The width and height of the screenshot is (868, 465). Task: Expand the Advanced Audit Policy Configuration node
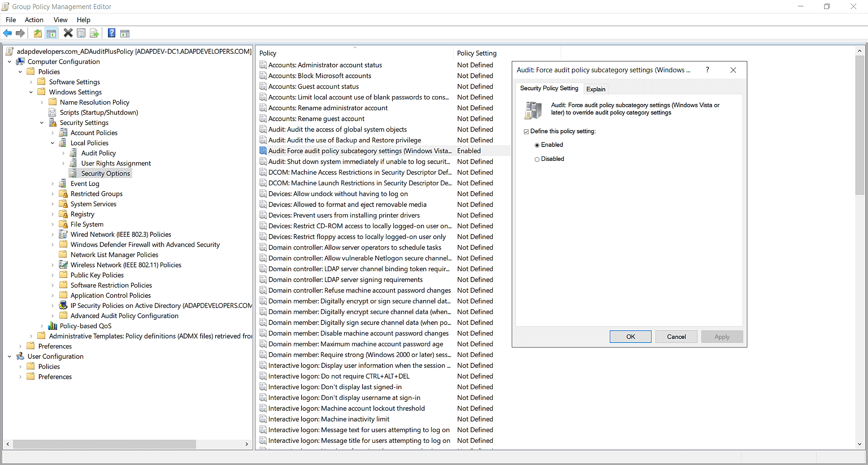point(53,315)
